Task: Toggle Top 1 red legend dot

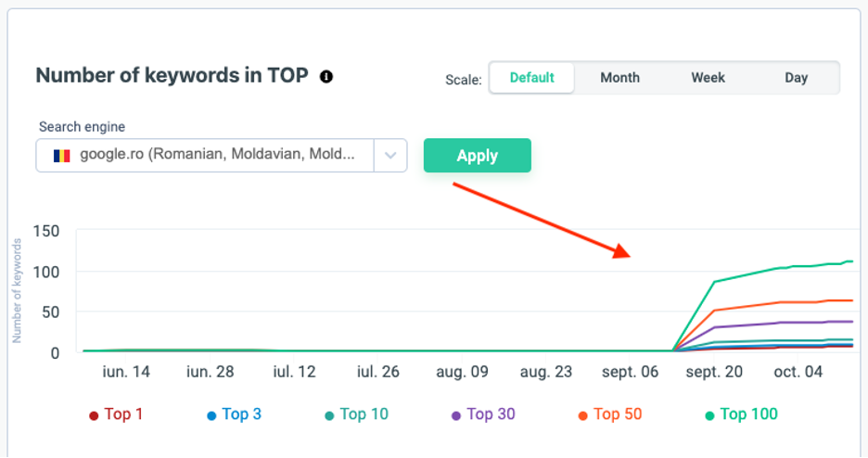Action: [94, 415]
